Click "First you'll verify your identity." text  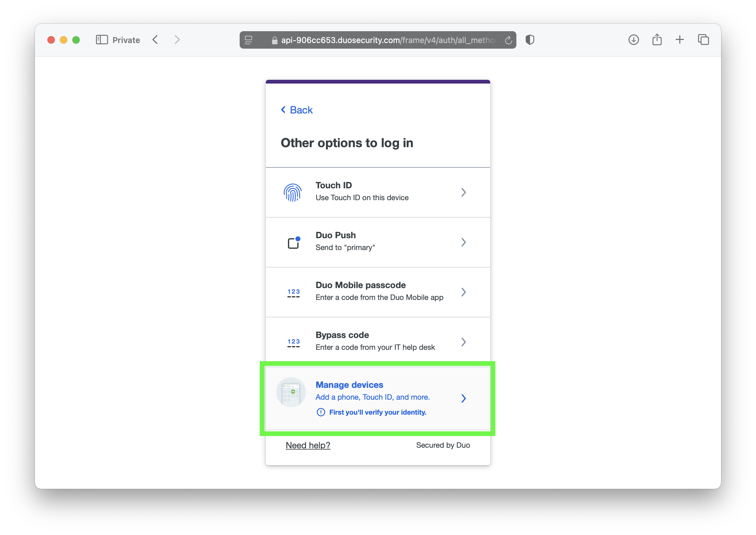[x=378, y=412]
